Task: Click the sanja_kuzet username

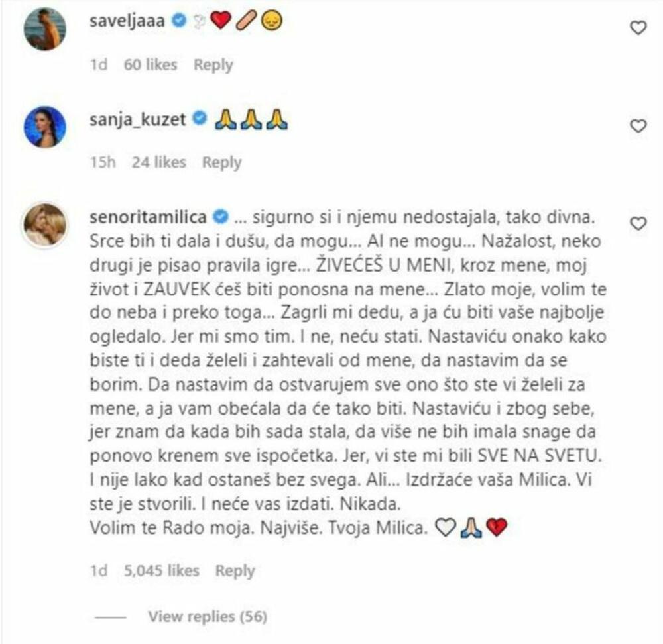Action: pos(137,119)
